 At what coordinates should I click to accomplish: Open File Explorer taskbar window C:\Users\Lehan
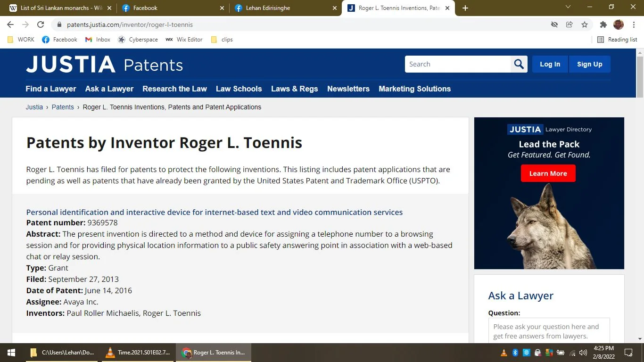pyautogui.click(x=62, y=353)
